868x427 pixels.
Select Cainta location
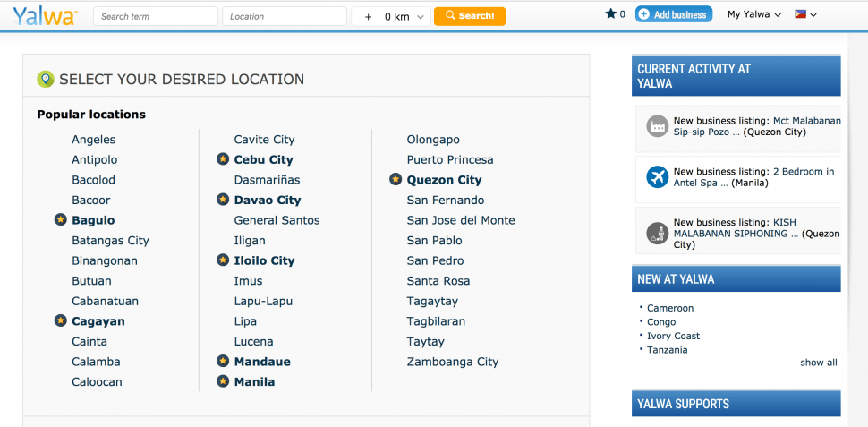coord(89,341)
